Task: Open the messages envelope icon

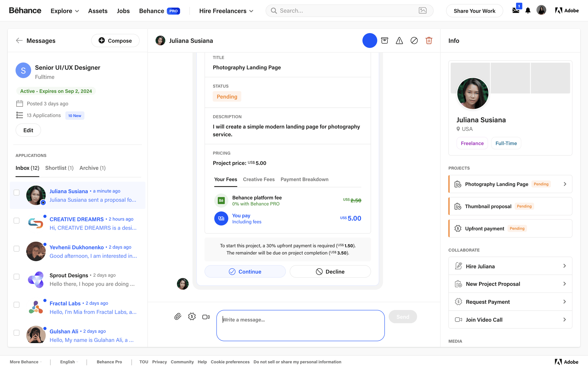Action: coord(516,11)
